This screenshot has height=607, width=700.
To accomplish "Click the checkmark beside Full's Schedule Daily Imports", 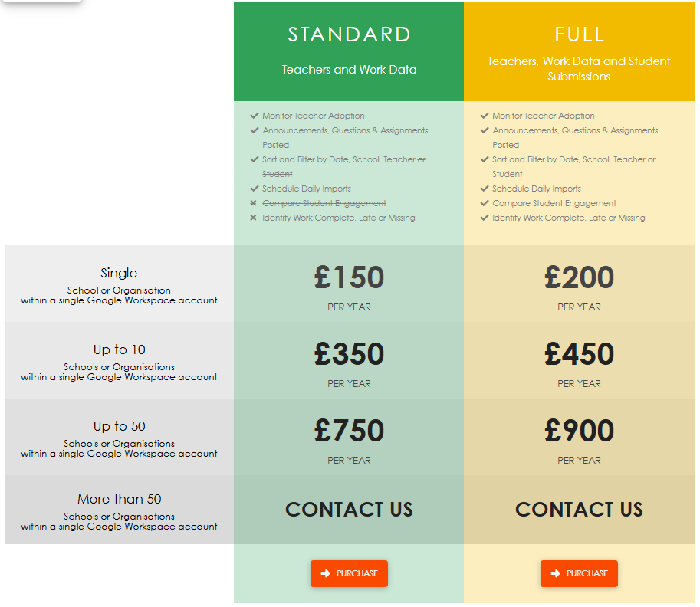I will click(485, 189).
